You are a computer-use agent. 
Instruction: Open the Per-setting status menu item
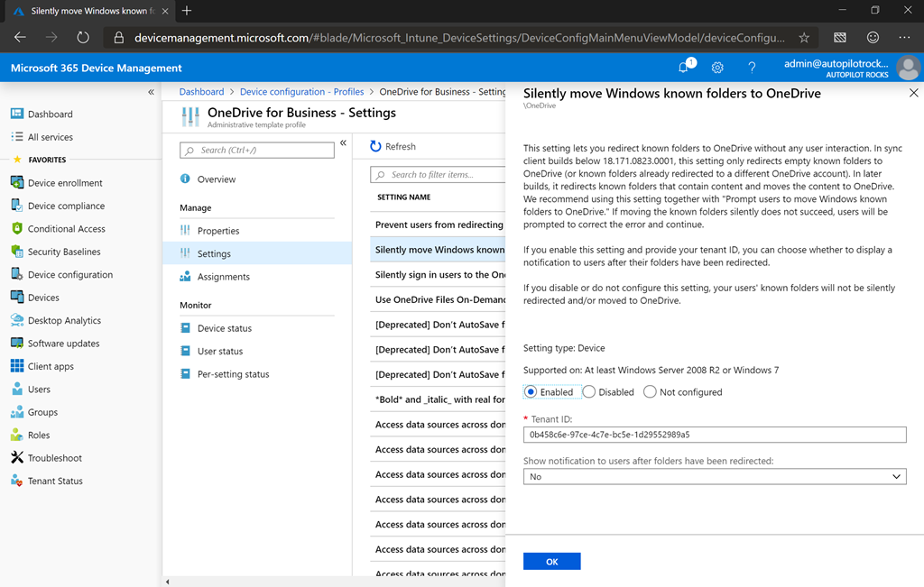(x=233, y=374)
